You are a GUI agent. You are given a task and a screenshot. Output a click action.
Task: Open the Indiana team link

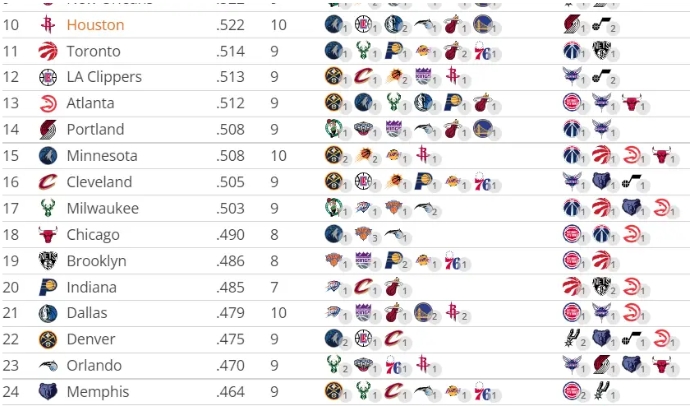(x=92, y=287)
